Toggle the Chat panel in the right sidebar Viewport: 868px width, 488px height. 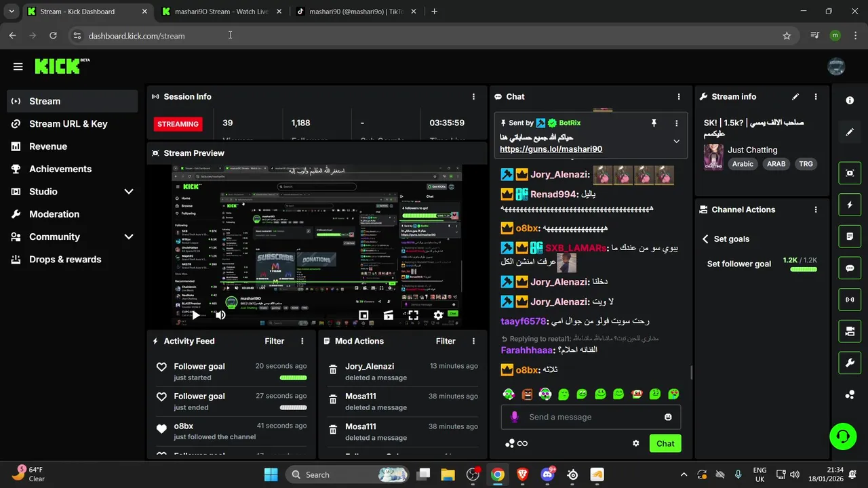pyautogui.click(x=850, y=268)
